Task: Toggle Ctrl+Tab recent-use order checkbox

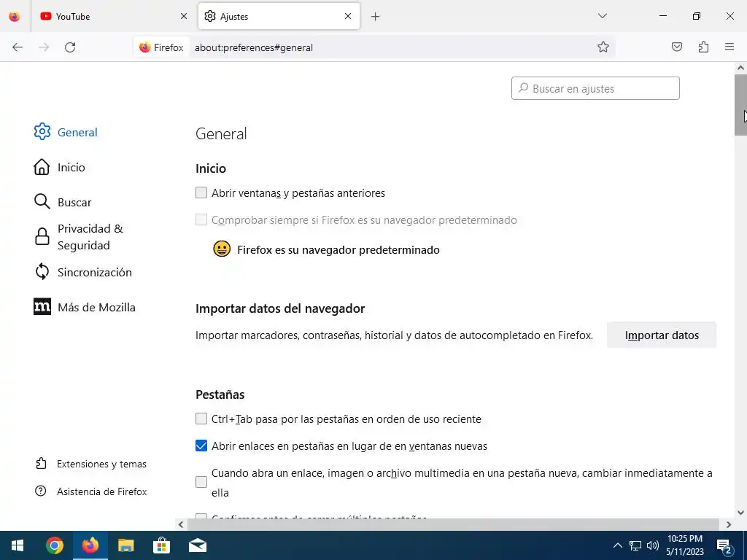Action: [201, 419]
